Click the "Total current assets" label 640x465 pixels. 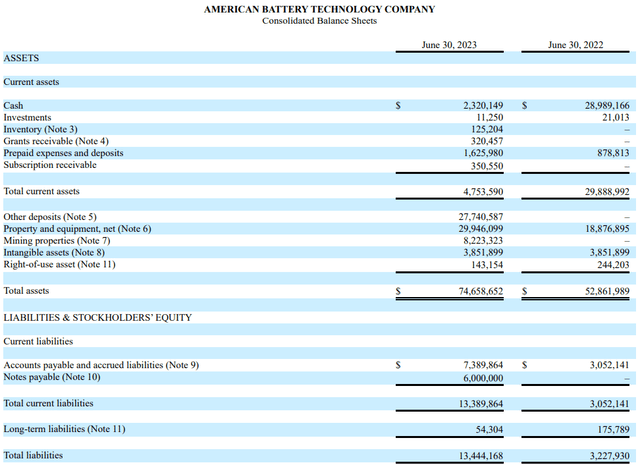click(x=41, y=191)
